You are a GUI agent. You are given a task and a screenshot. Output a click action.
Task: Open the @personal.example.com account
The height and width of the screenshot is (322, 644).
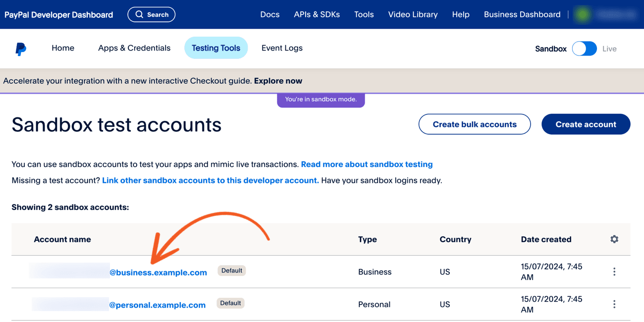[x=157, y=305]
